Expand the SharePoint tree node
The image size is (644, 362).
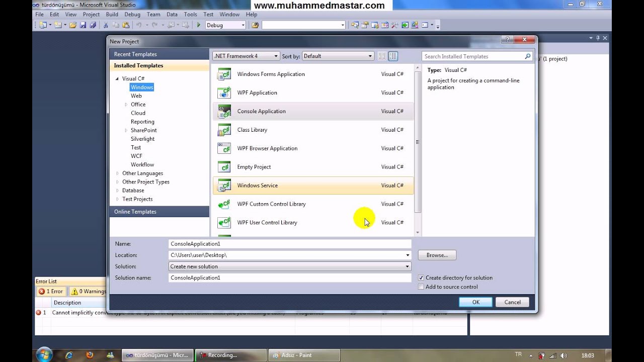(126, 130)
